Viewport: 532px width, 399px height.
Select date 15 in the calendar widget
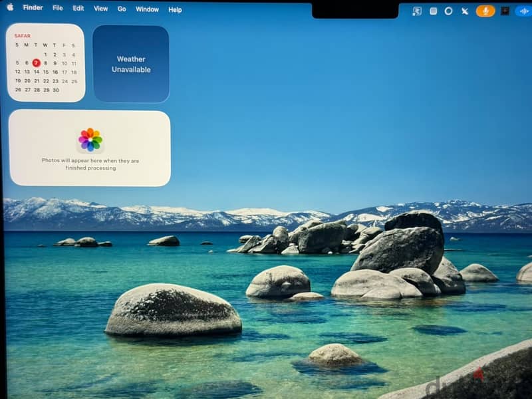click(x=46, y=72)
